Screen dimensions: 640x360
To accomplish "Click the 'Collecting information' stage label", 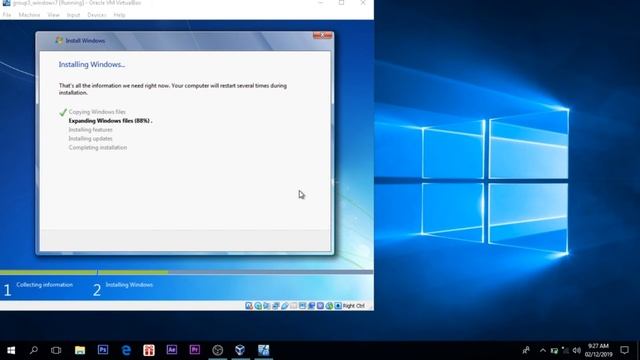I will pos(44,285).
